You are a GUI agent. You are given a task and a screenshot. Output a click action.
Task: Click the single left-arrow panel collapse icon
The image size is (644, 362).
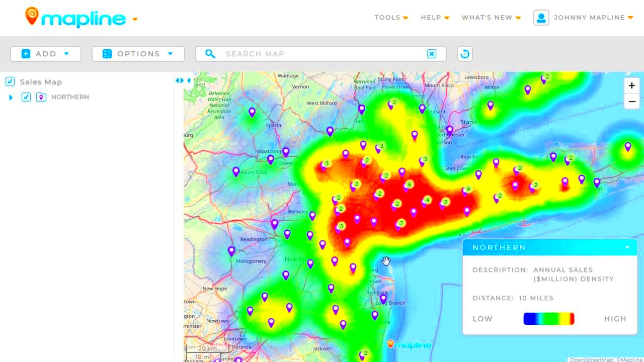tap(189, 80)
